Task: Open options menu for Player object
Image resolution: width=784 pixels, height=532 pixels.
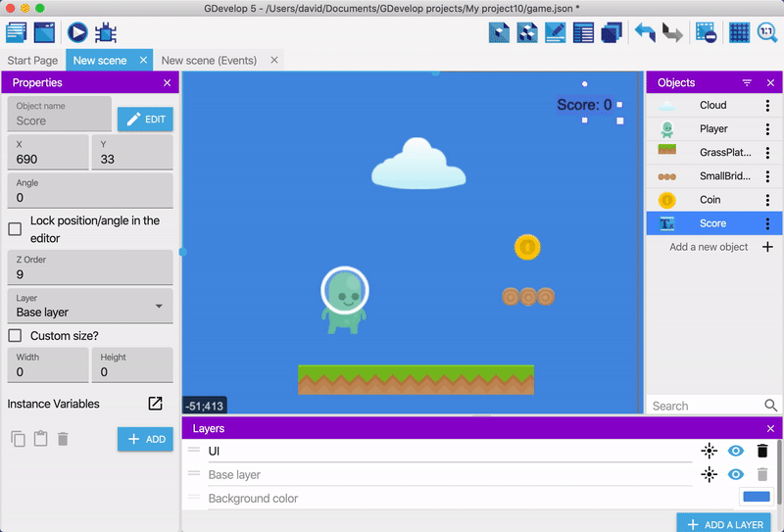Action: tap(767, 129)
